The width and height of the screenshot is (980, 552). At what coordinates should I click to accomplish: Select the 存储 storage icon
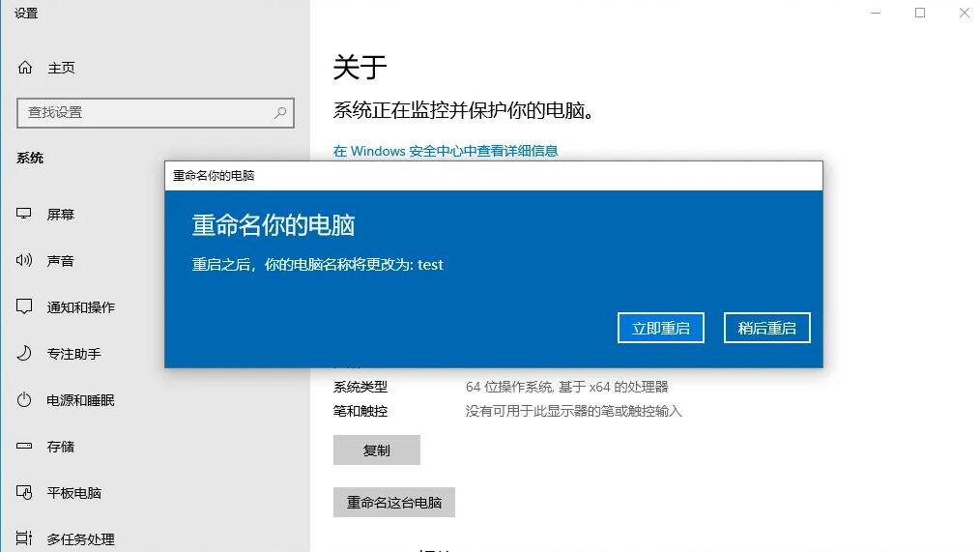[25, 447]
